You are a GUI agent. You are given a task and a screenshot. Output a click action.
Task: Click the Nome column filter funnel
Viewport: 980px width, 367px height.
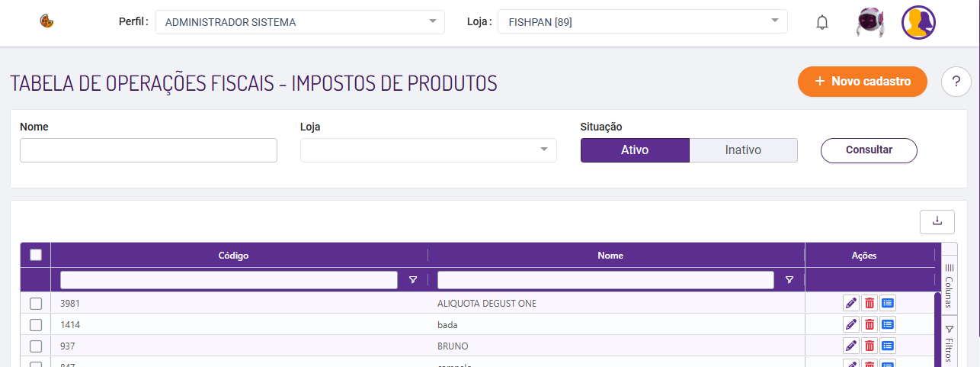[789, 280]
